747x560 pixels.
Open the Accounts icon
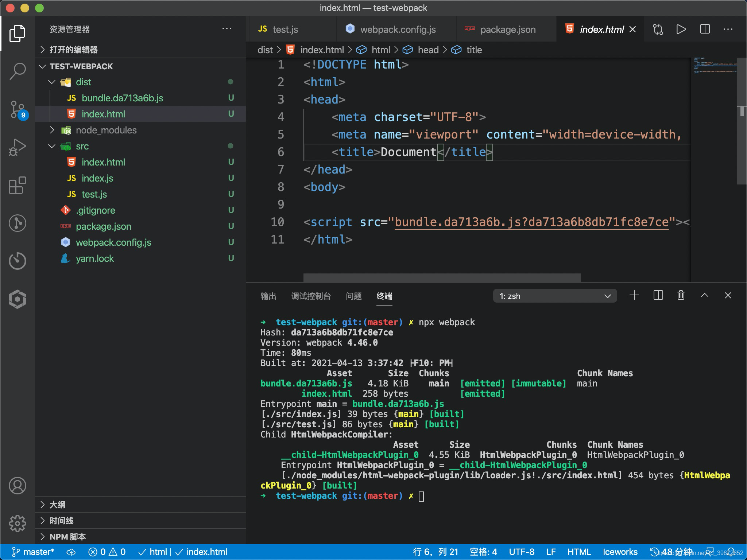tap(17, 486)
